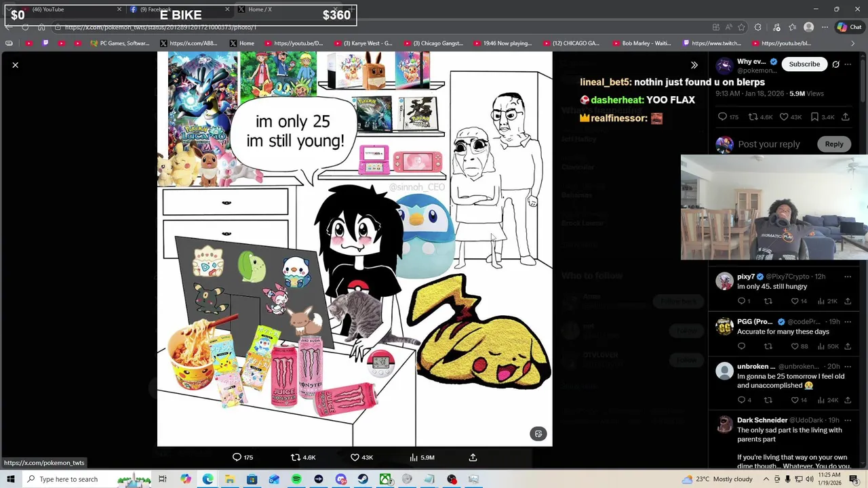
Task: Open the Kanye West bookmark
Action: tap(363, 43)
